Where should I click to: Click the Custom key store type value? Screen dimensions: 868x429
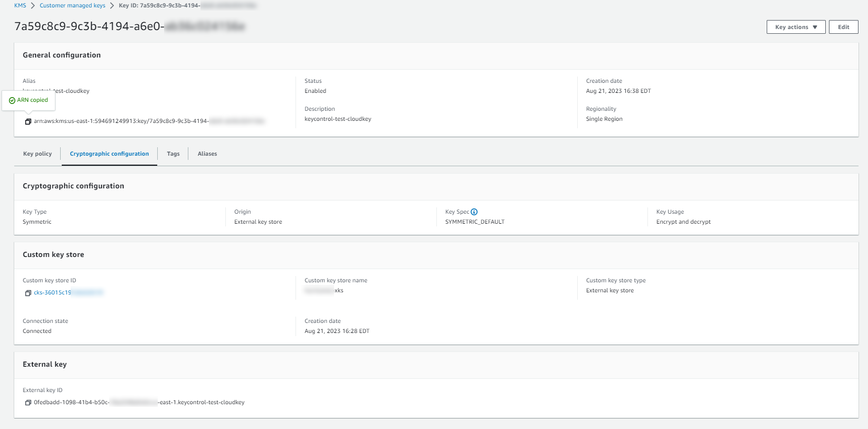tap(610, 290)
